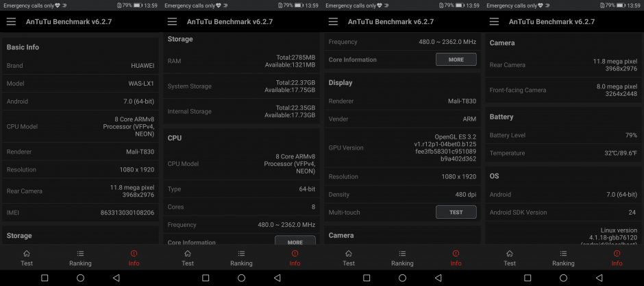Viewport: 644px width, 286px height.
Task: Tap Android back triangle on the Display screen
Action: 438,278
